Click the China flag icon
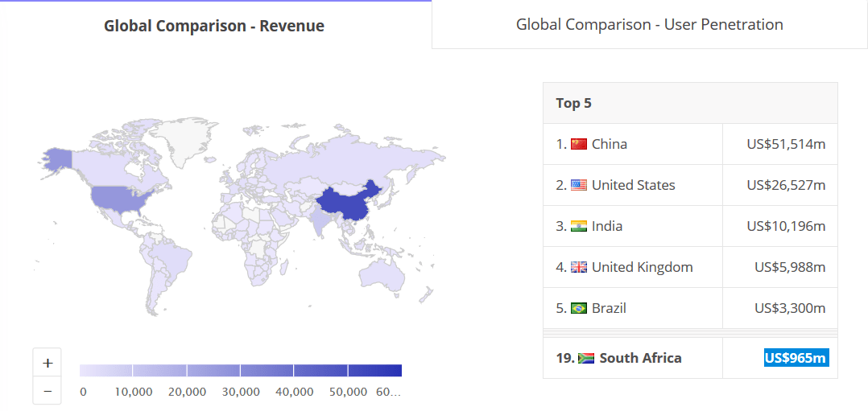The image size is (868, 411). pyautogui.click(x=578, y=145)
